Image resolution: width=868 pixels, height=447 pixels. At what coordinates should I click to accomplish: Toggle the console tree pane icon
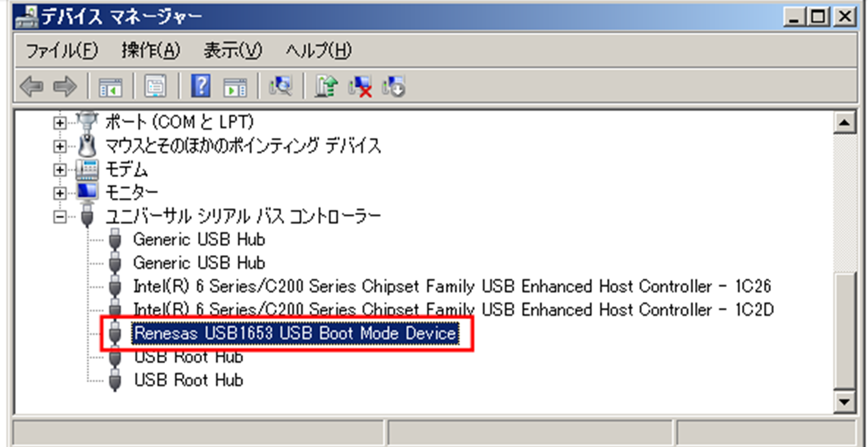(x=110, y=87)
